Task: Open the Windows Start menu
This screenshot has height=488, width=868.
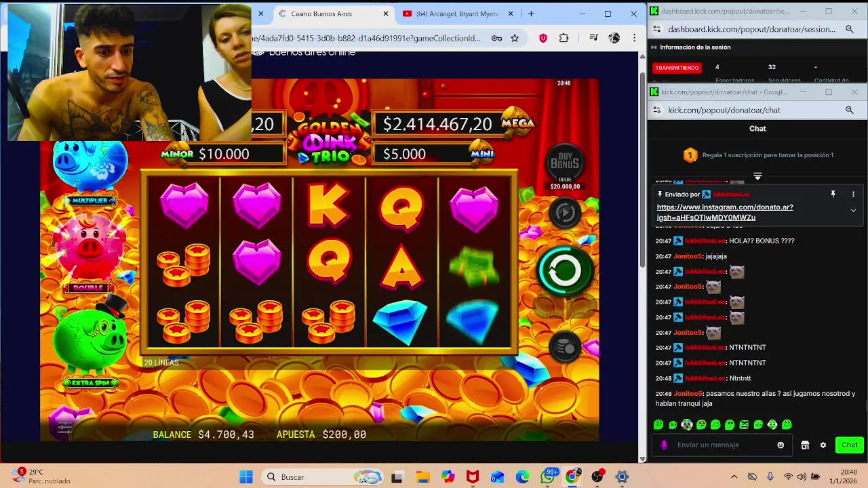Action: [x=245, y=477]
